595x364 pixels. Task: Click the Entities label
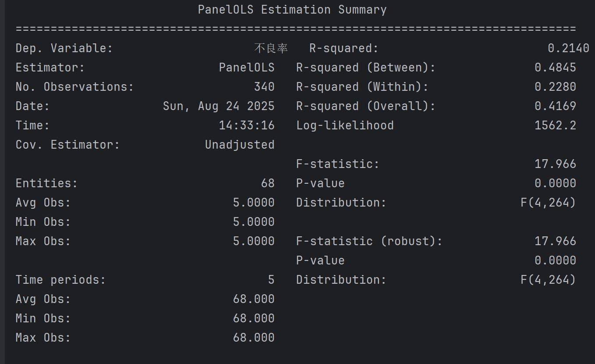(x=46, y=183)
